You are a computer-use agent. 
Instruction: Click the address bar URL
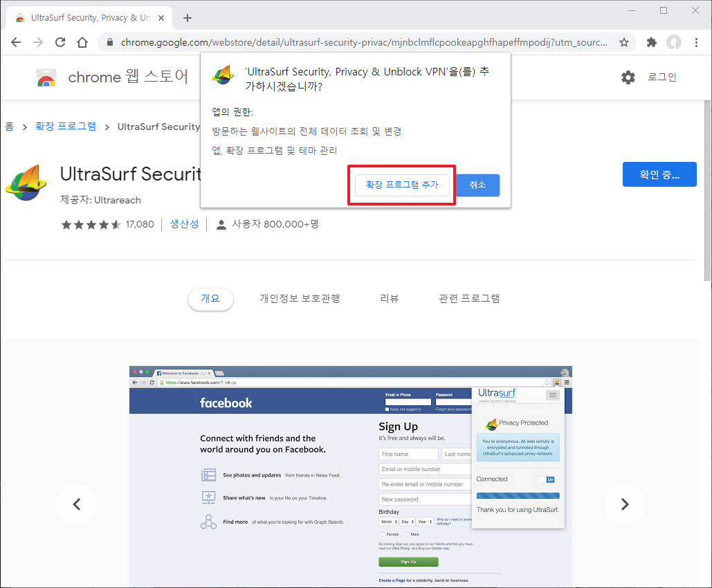pyautogui.click(x=364, y=42)
